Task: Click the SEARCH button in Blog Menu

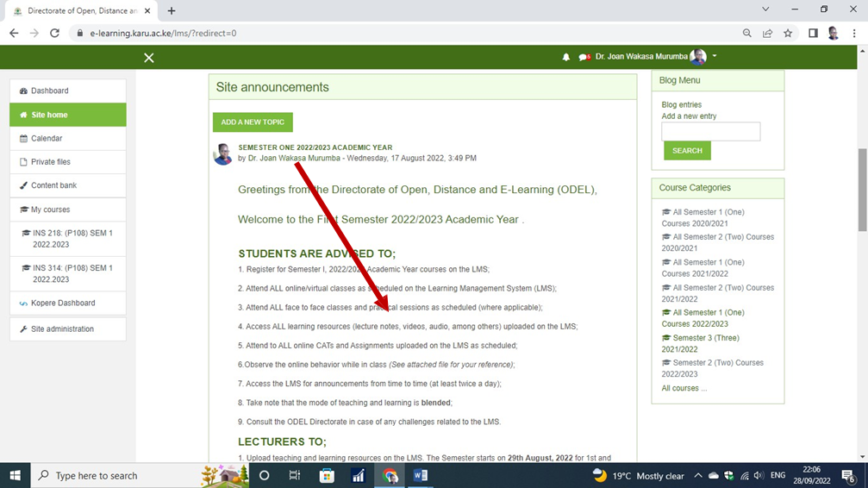Action: tap(687, 151)
